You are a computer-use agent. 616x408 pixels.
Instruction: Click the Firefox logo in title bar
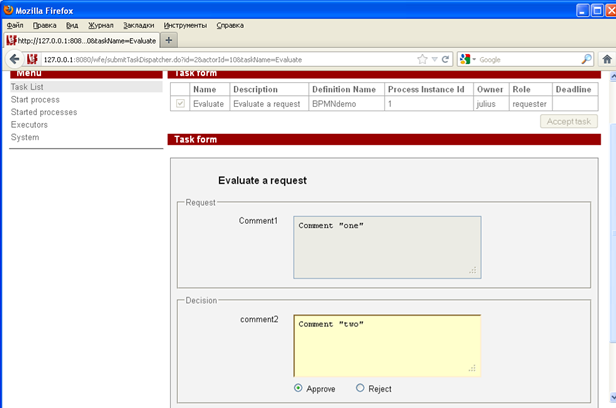(8, 10)
